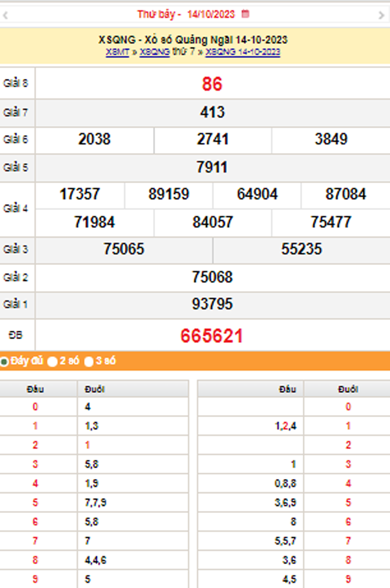This screenshot has height=588, width=390.
Task: Click the Giải 5 result 7911
Action: pyautogui.click(x=212, y=168)
